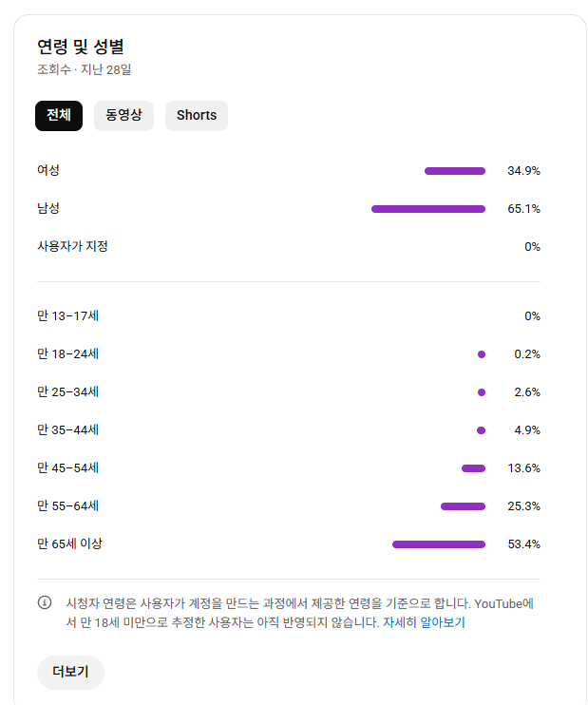
Task: Click the 더보기 button
Action: [70, 672]
